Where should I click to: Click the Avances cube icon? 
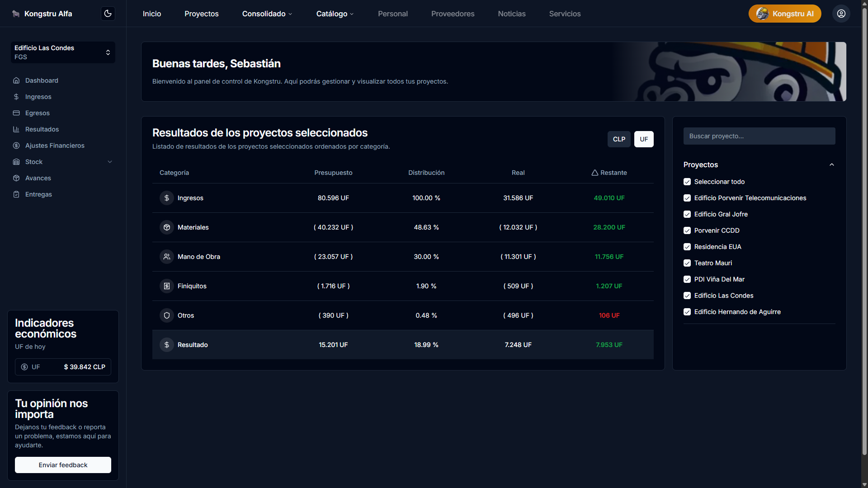point(16,178)
